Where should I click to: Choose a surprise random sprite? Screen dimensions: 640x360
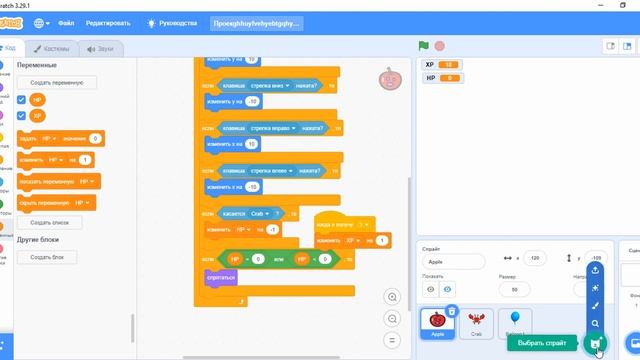(595, 288)
